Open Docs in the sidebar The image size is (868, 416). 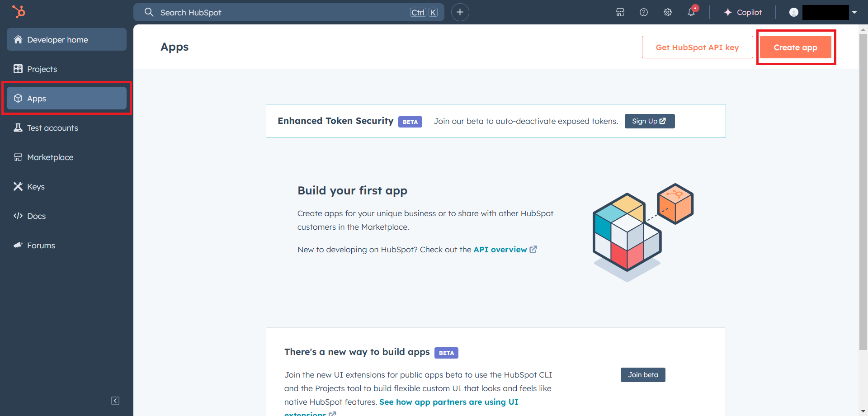click(x=66, y=216)
